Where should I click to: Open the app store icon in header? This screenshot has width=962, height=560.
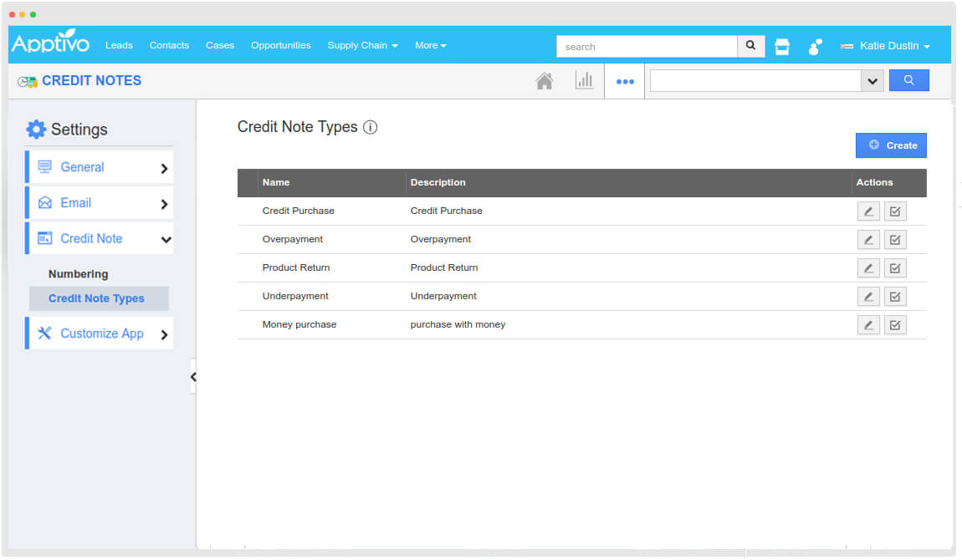point(782,47)
